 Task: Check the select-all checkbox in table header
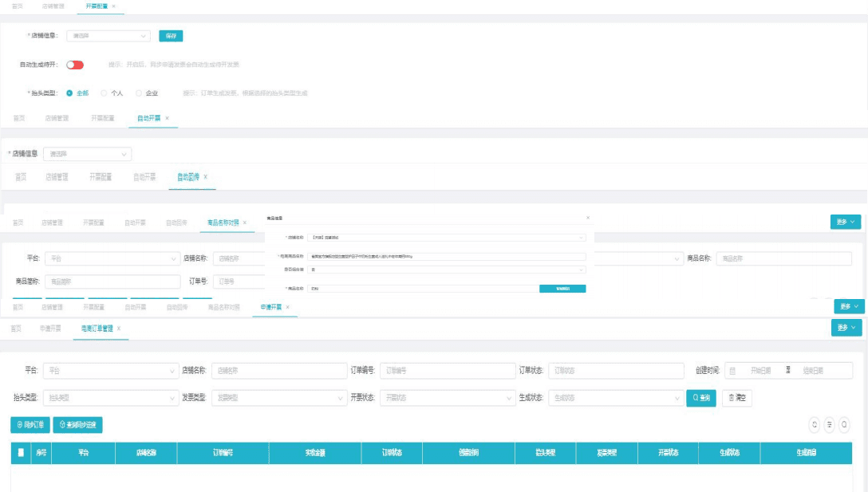[21, 453]
